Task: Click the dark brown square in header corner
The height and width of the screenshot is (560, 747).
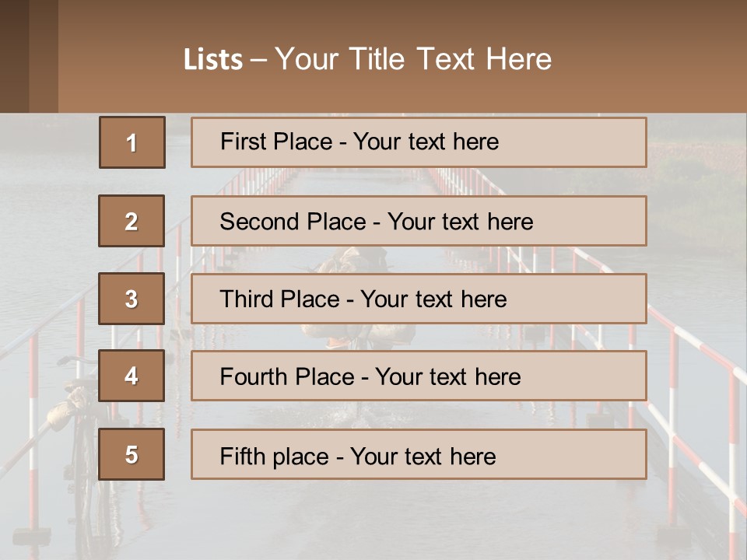Action: [15, 56]
